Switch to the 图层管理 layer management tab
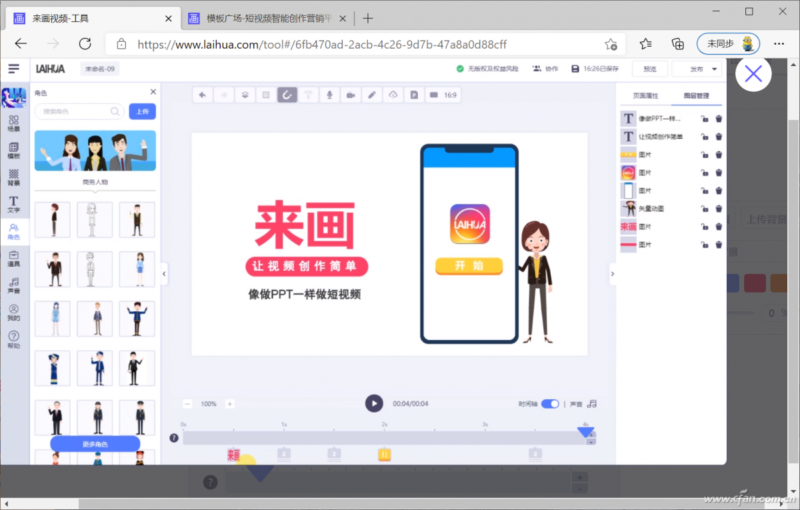The image size is (800, 510). point(696,95)
